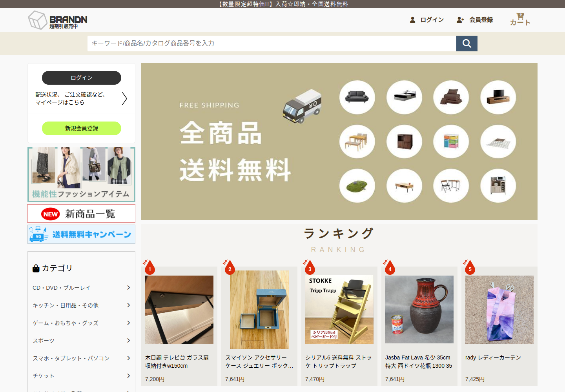Viewport: 565px width, 392px height.
Task: Open the desk and chair circle icon
Action: click(451, 186)
